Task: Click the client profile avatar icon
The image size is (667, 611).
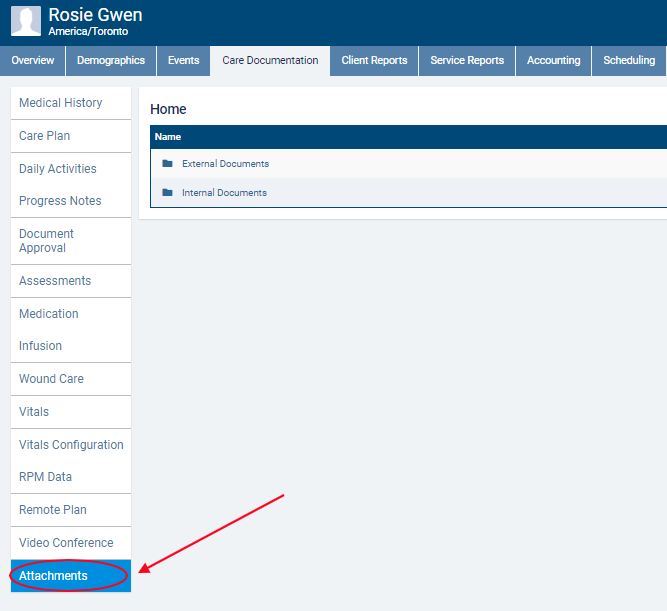Action: (26, 21)
